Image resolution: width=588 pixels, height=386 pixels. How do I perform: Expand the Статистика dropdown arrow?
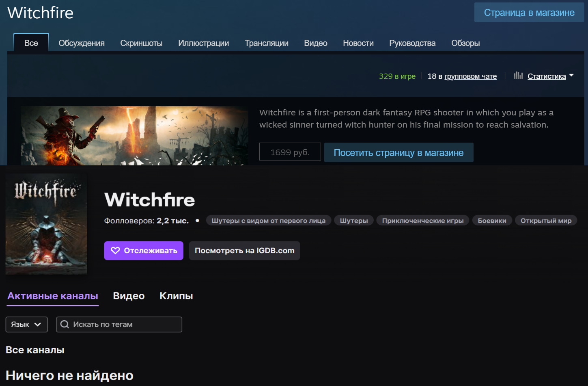pos(571,75)
